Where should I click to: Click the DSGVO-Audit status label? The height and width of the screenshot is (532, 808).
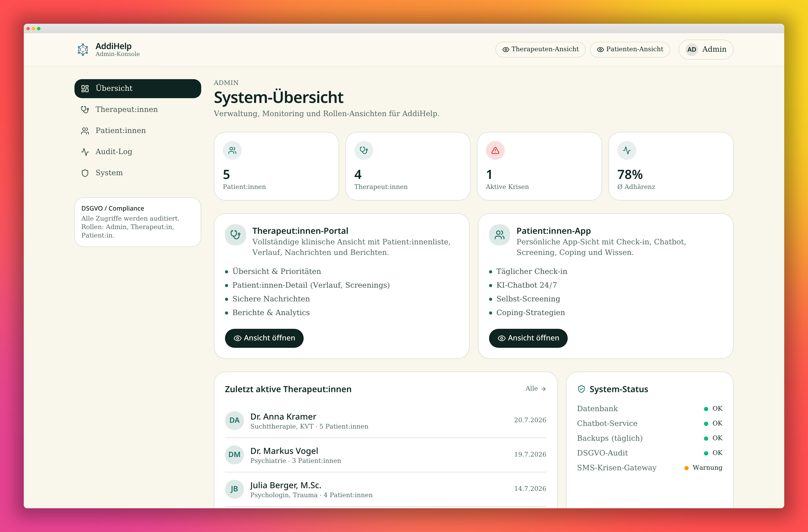602,453
